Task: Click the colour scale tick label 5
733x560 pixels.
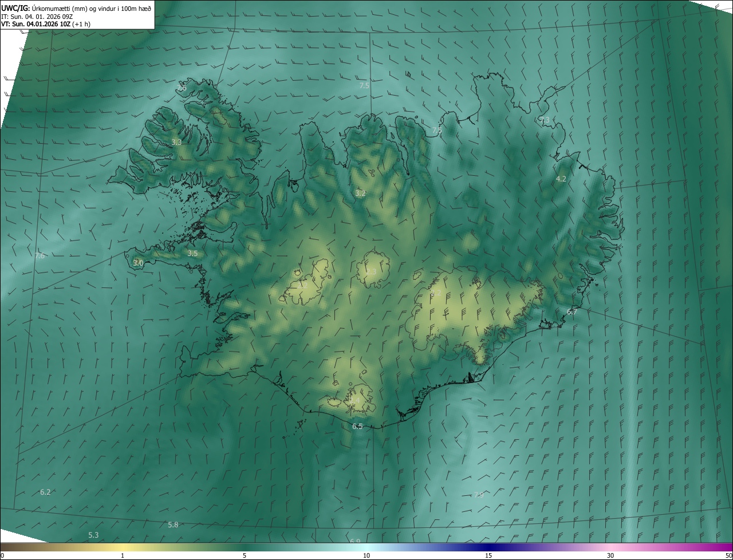Action: (245, 555)
